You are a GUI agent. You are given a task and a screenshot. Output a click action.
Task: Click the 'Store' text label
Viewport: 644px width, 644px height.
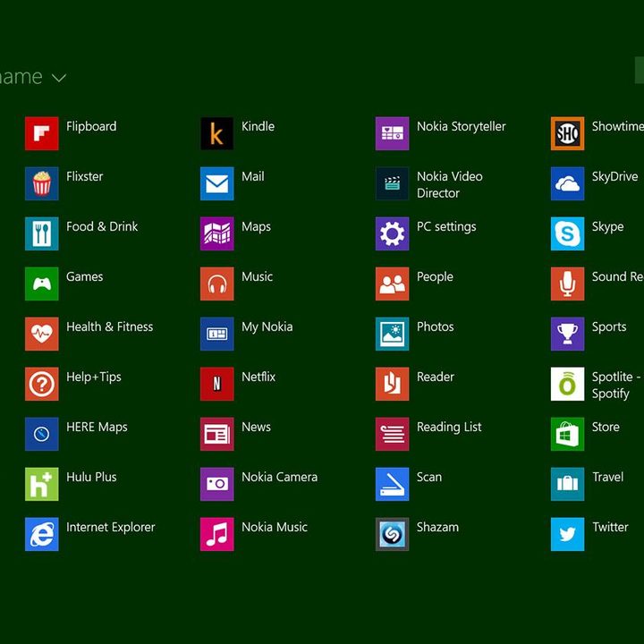click(x=606, y=428)
